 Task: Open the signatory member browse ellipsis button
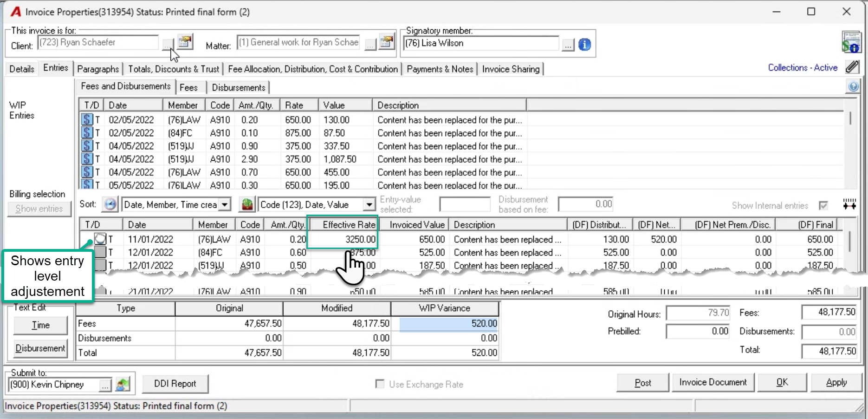click(x=568, y=45)
